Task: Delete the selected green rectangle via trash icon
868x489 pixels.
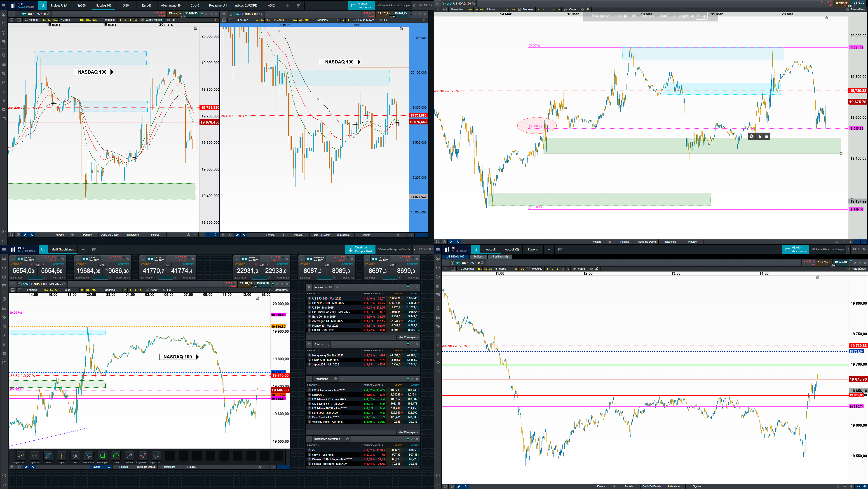Action: 767,136
